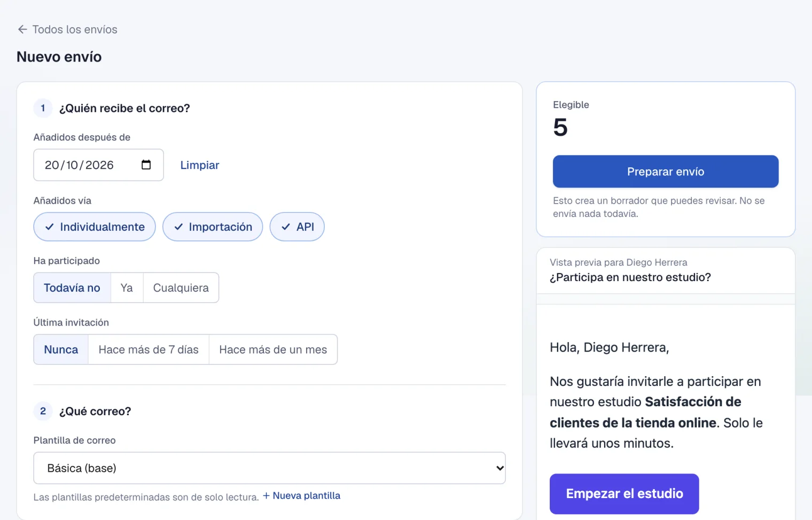Viewport: 812px width, 520px height.
Task: Select Todavía no under Ha participado
Action: (x=72, y=288)
